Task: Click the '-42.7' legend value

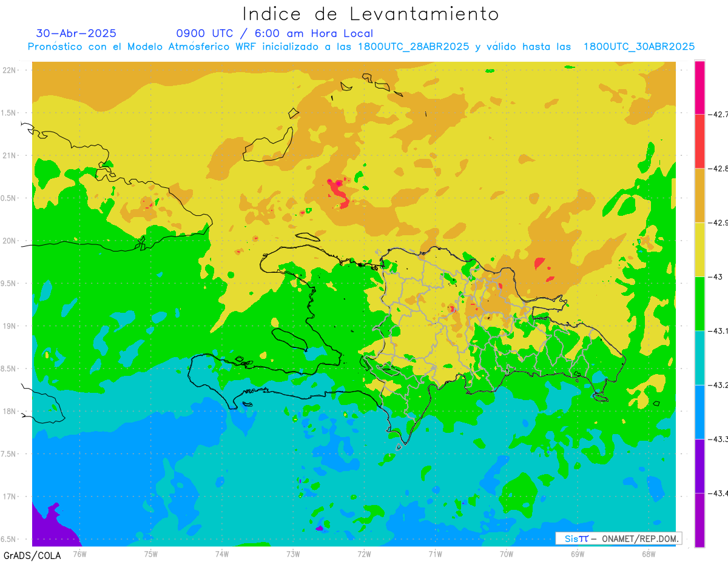Action: tap(717, 114)
